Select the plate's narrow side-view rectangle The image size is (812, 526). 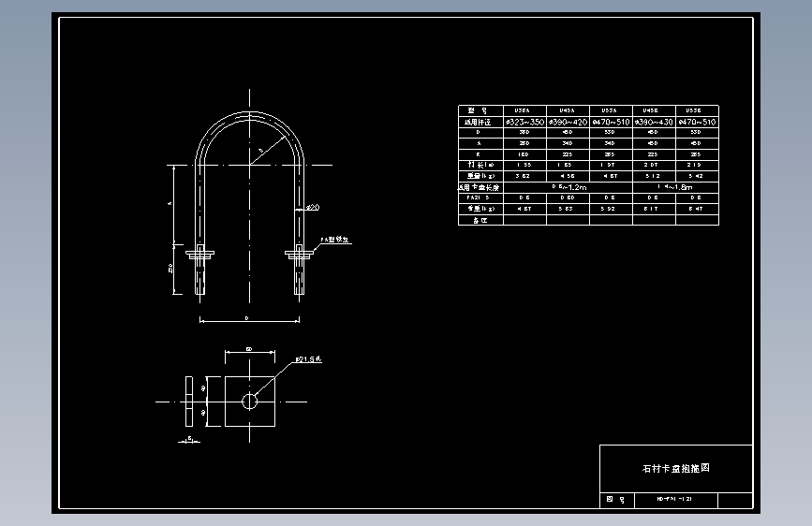189,402
